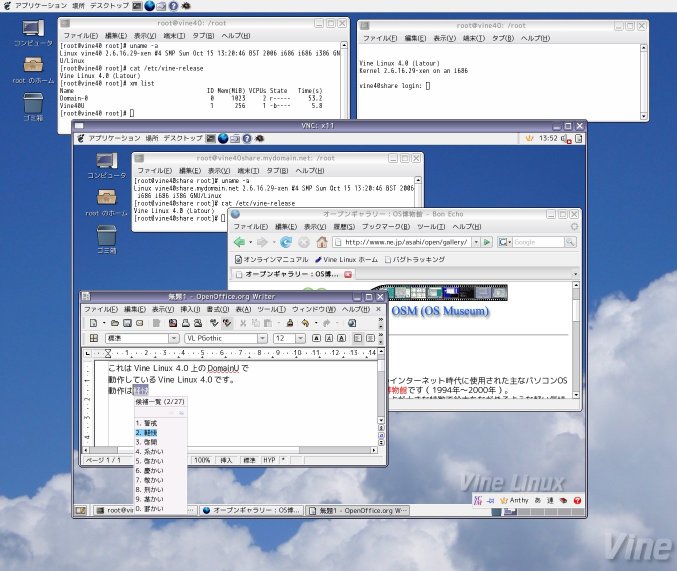Toggle centered alignment in Writer

pyautogui.click(x=370, y=338)
